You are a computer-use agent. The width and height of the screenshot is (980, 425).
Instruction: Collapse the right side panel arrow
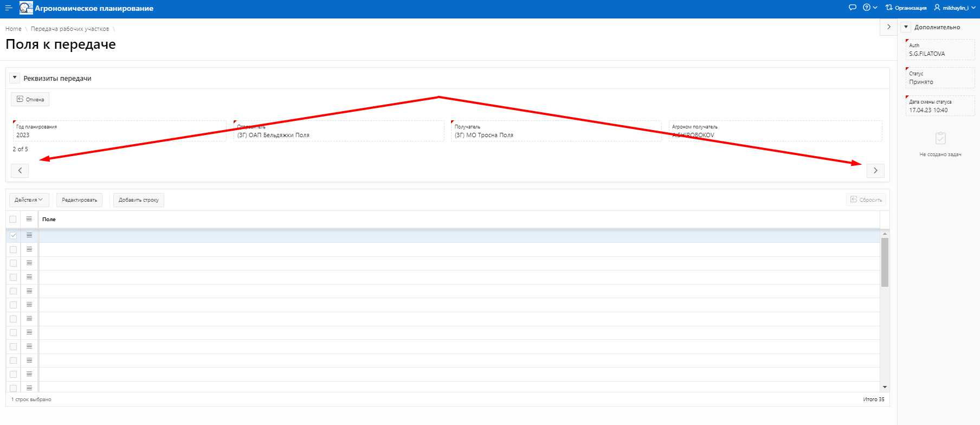888,27
